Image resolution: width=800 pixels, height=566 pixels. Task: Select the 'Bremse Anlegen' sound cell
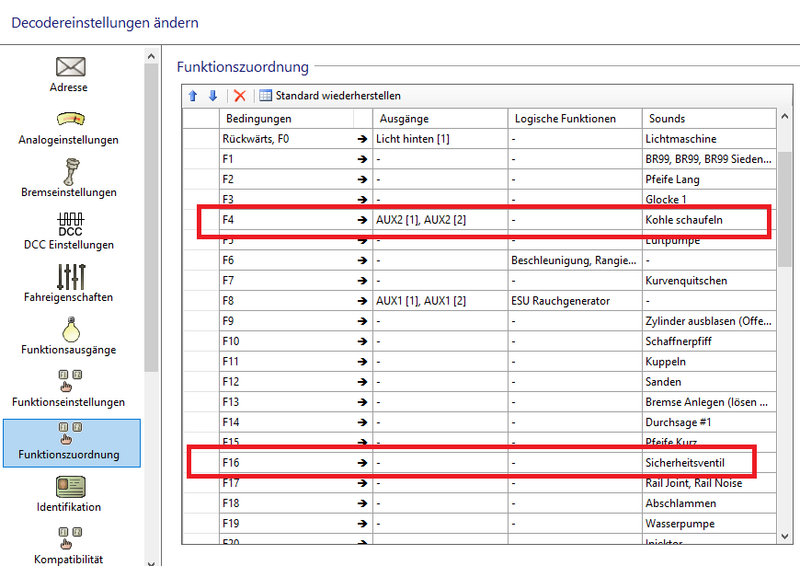(709, 402)
